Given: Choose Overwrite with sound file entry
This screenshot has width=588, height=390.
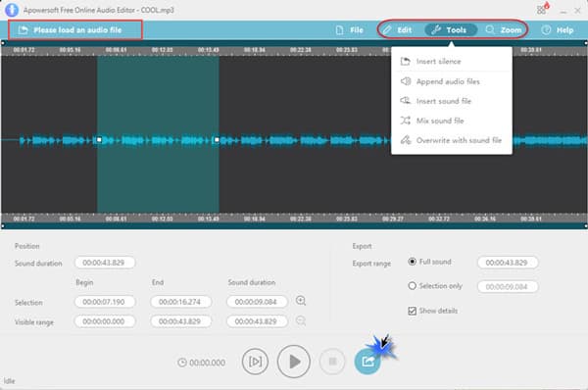Looking at the screenshot, I should (452, 140).
